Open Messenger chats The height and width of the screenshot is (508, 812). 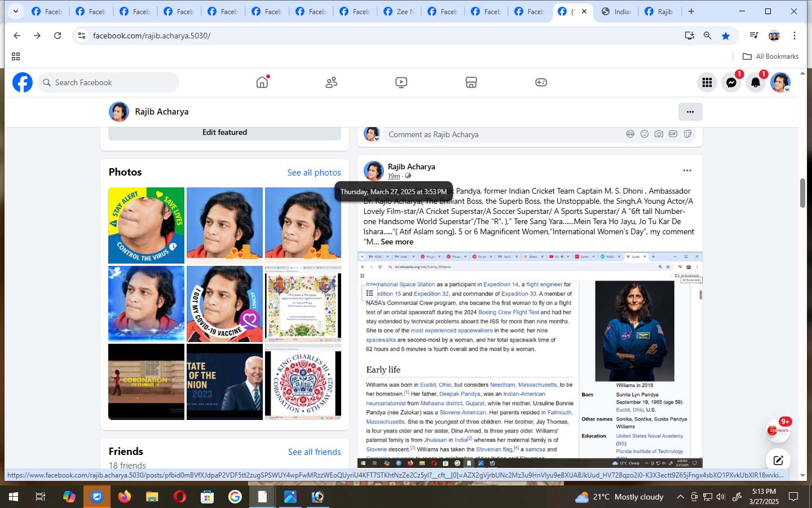click(x=731, y=82)
